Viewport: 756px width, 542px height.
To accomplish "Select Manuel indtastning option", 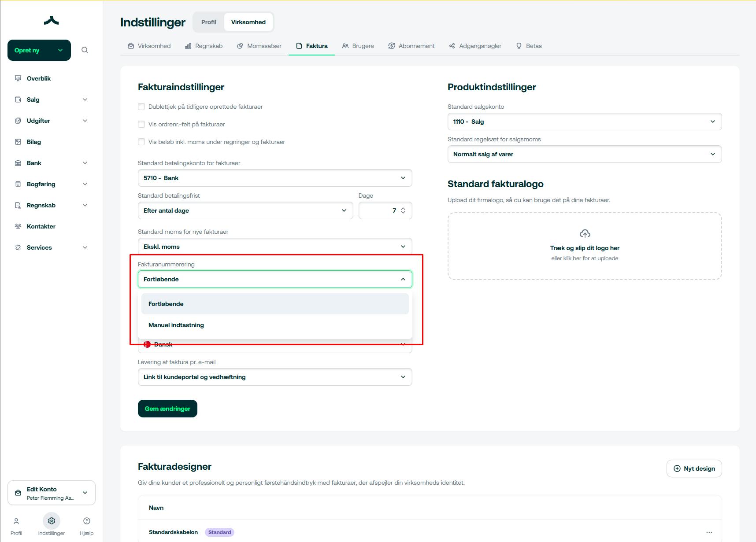I will tap(176, 325).
